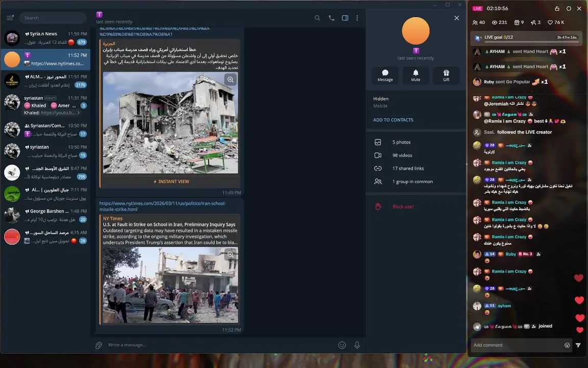Viewport: 588px width, 368px height.
Task: Open the NY Times crowd photo thumbnail
Action: (170, 285)
